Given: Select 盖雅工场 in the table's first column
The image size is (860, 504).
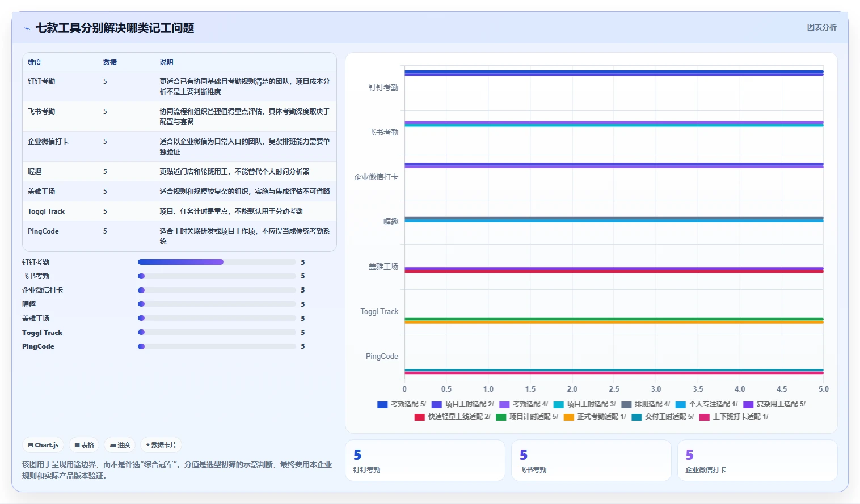Looking at the screenshot, I should (x=41, y=192).
